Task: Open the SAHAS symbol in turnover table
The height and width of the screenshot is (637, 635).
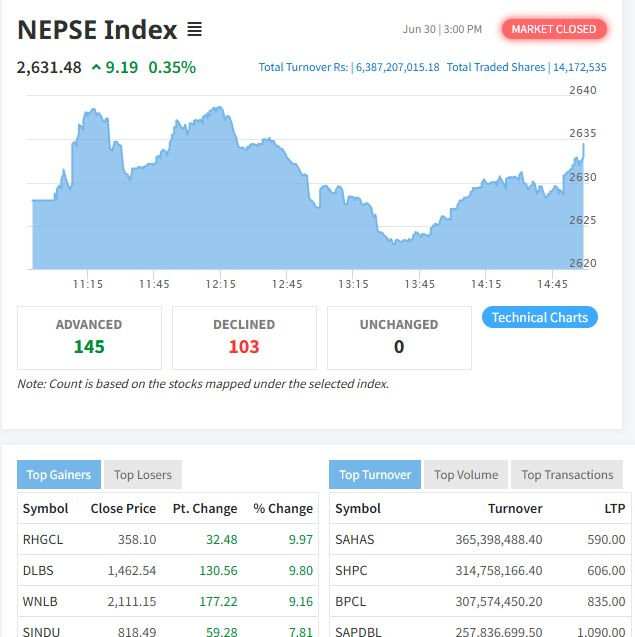Action: click(x=354, y=539)
